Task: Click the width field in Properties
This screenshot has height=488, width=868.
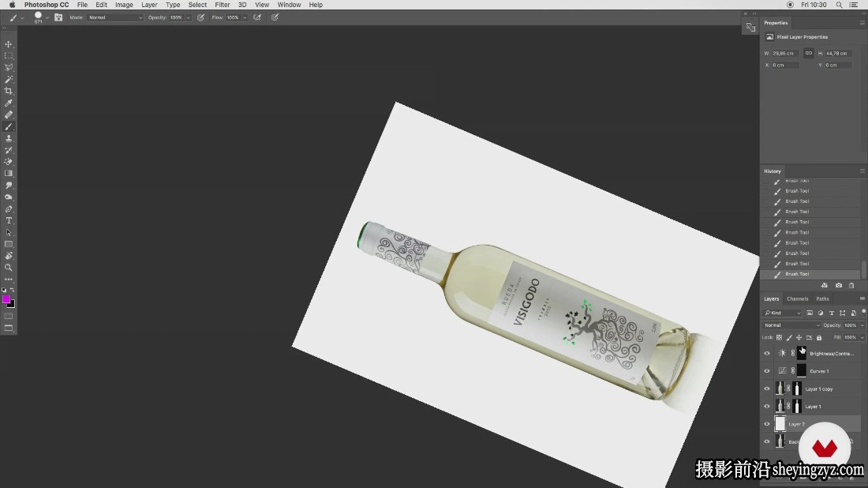Action: [785, 53]
